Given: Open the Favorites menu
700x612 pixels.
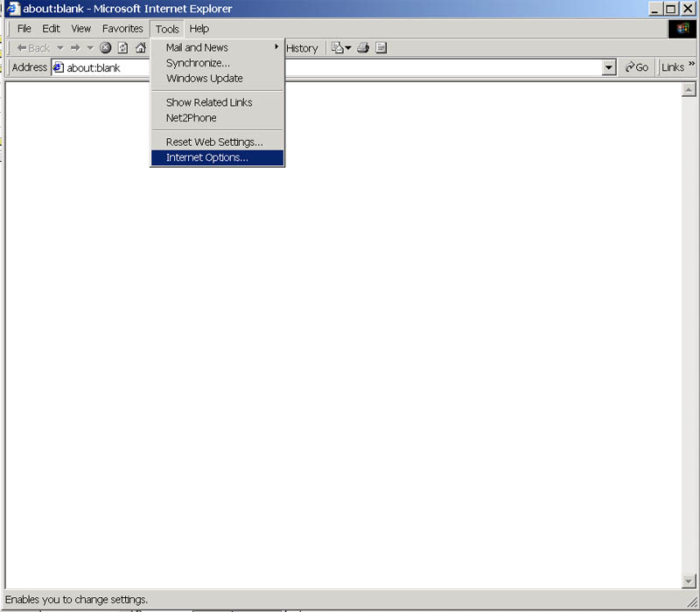Looking at the screenshot, I should pyautogui.click(x=122, y=29).
